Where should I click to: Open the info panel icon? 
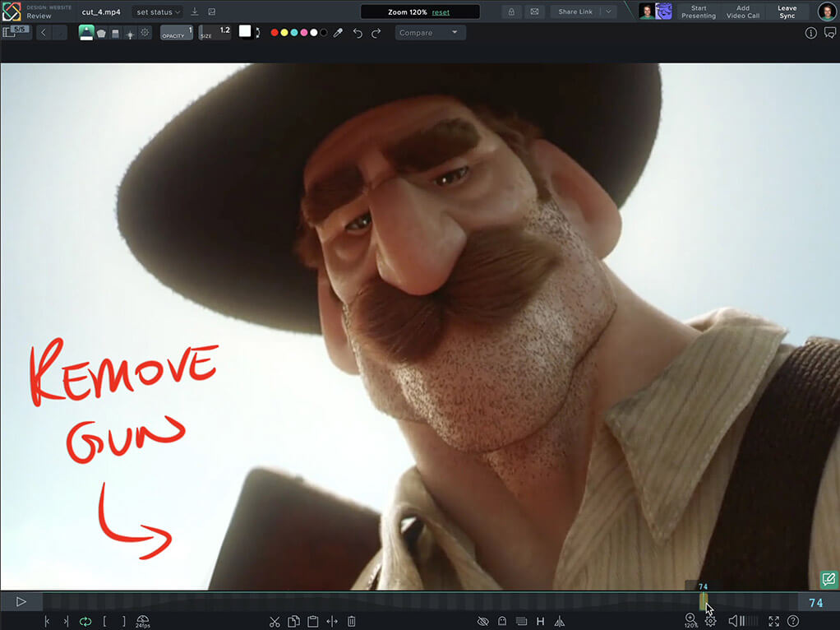click(x=811, y=33)
